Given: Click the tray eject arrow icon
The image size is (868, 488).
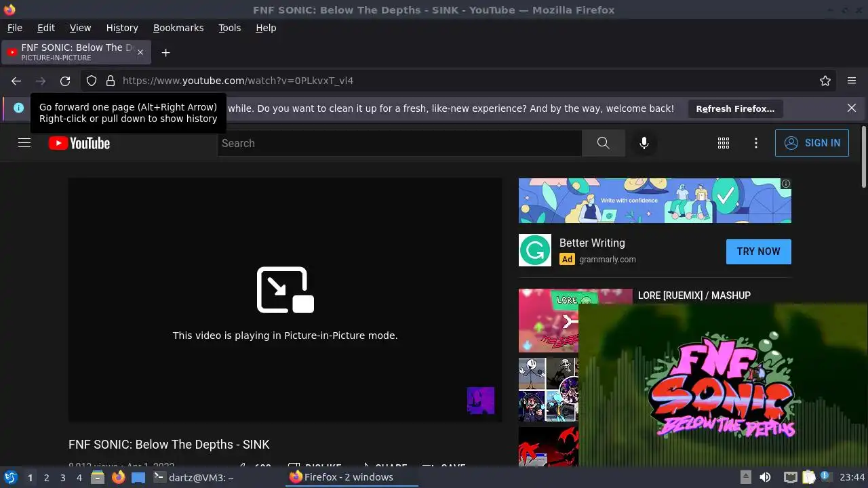Looking at the screenshot, I should point(745,477).
